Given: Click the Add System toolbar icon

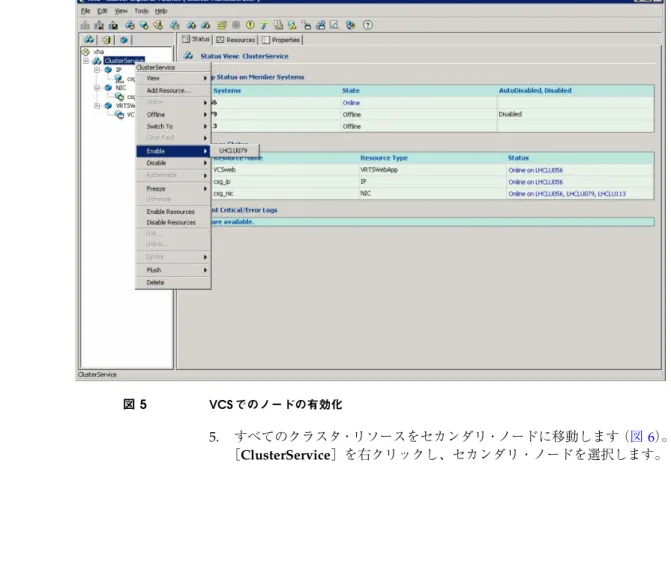Looking at the screenshot, I should pos(158,25).
